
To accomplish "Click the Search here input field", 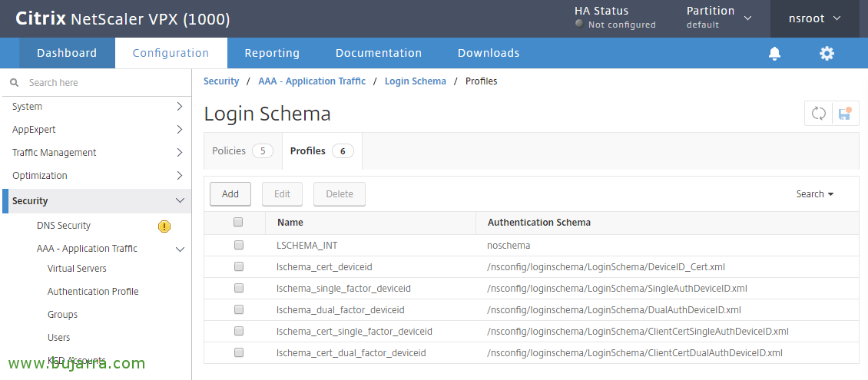I will coord(102,82).
